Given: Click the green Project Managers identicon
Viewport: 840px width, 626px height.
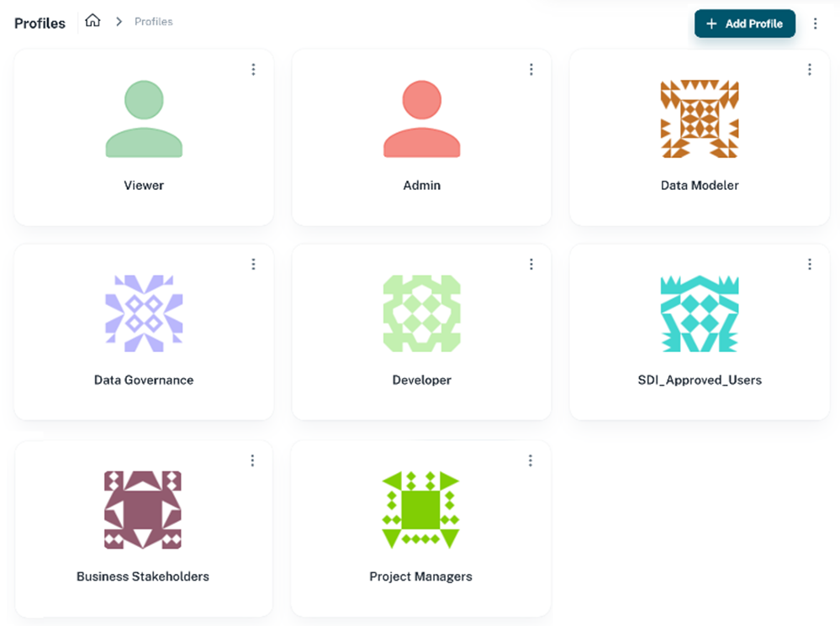Looking at the screenshot, I should point(420,510).
